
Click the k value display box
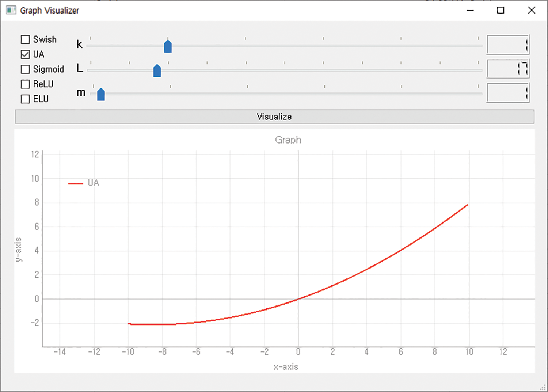(x=508, y=45)
